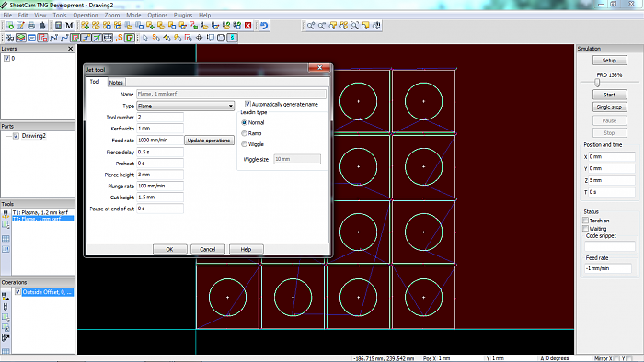Click the Tool number field
This screenshot has width=644, height=362.
point(160,118)
